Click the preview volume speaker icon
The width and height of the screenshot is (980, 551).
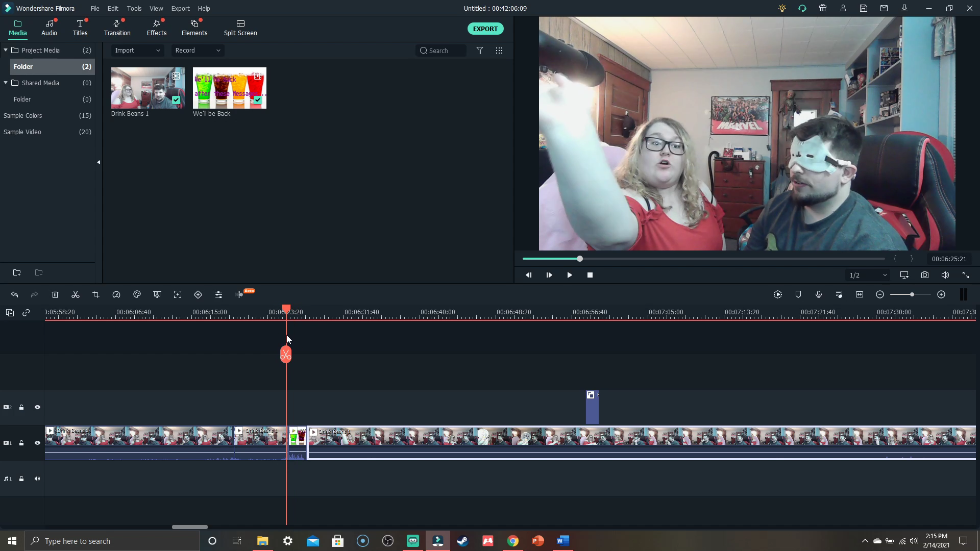click(x=945, y=275)
